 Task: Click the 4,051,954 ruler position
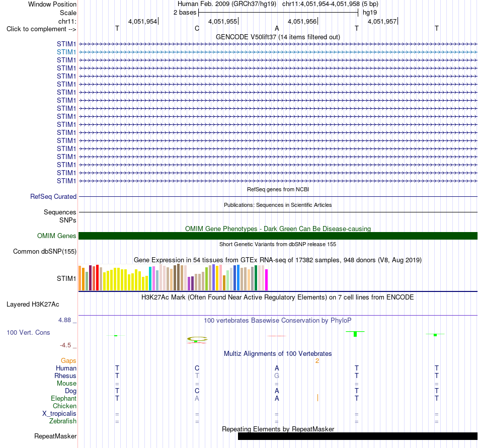[142, 21]
